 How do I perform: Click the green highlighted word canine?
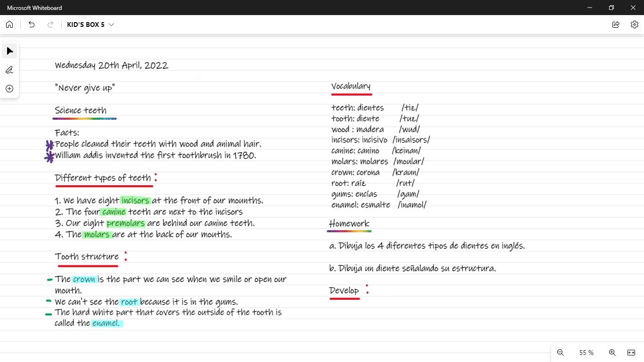click(114, 212)
